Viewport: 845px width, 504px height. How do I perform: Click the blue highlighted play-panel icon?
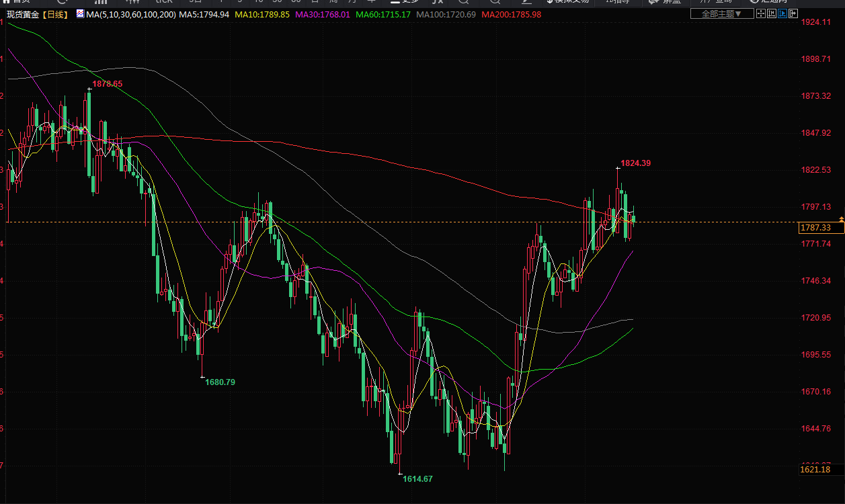[x=783, y=13]
